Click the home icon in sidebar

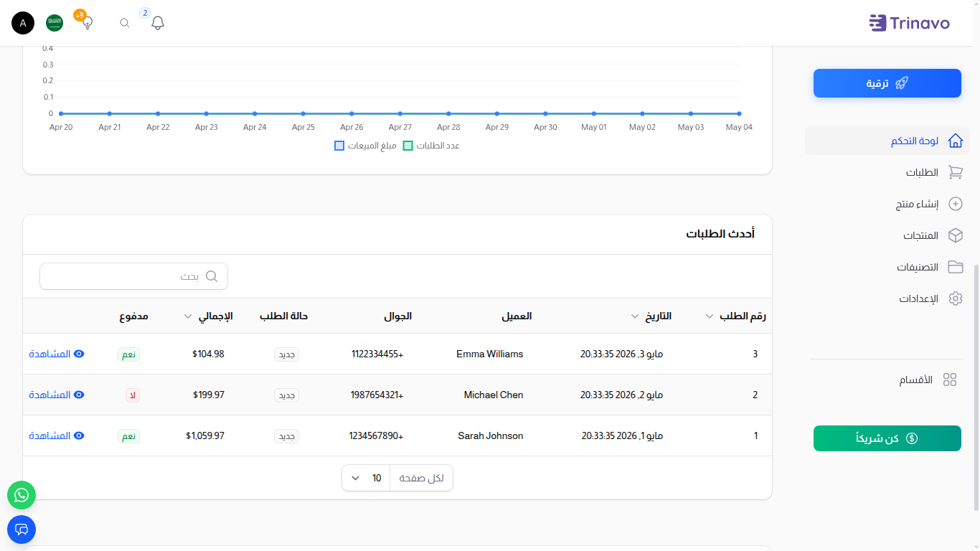(956, 141)
